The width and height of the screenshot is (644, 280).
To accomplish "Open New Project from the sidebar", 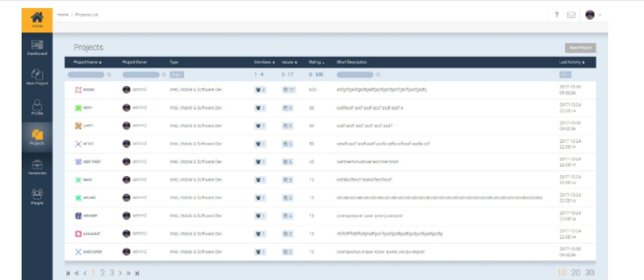I will click(37, 77).
